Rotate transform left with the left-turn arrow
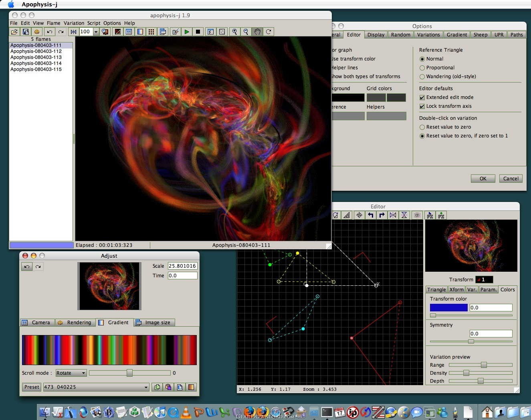The width and height of the screenshot is (531, 420). point(370,215)
